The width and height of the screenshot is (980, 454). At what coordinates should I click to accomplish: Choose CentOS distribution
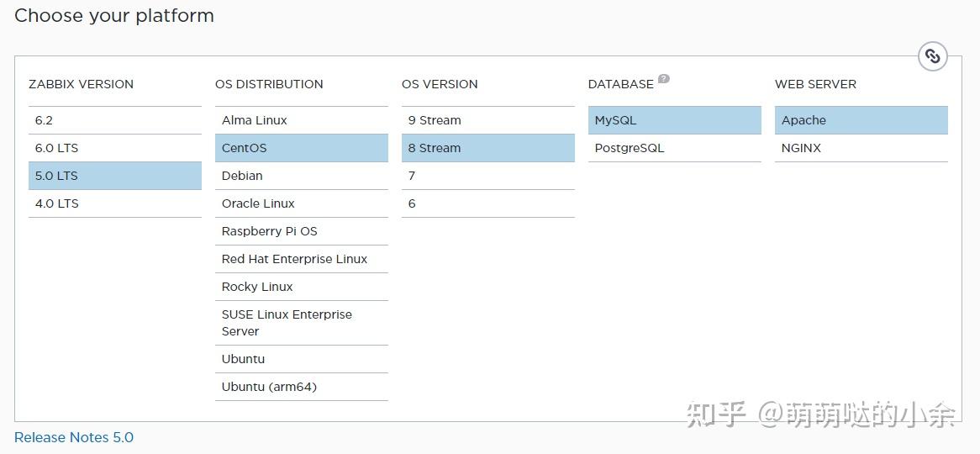301,148
